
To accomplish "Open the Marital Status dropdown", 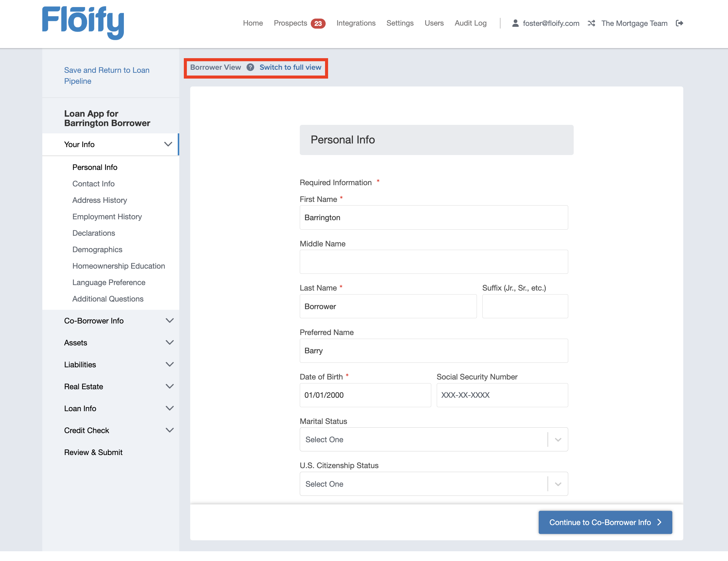I will click(433, 439).
